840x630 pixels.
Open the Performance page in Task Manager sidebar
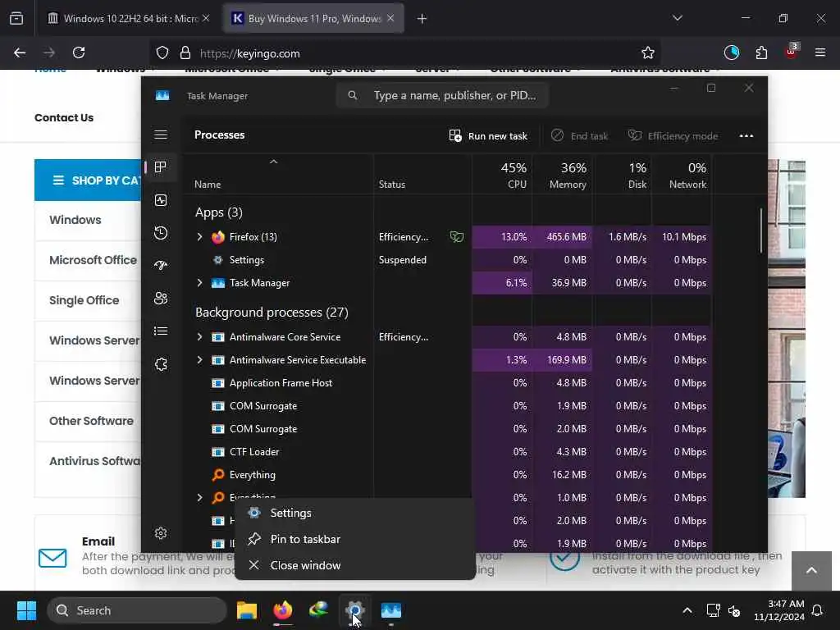[161, 200]
